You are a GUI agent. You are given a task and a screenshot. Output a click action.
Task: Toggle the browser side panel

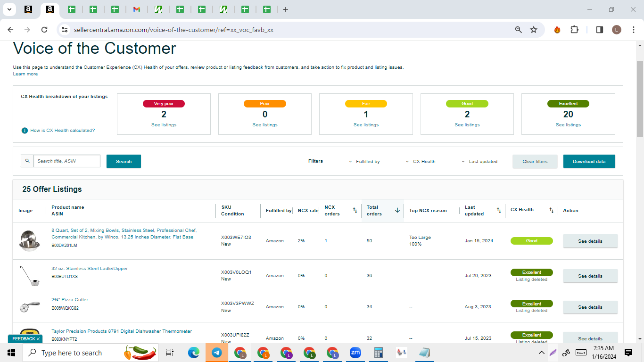600,30
